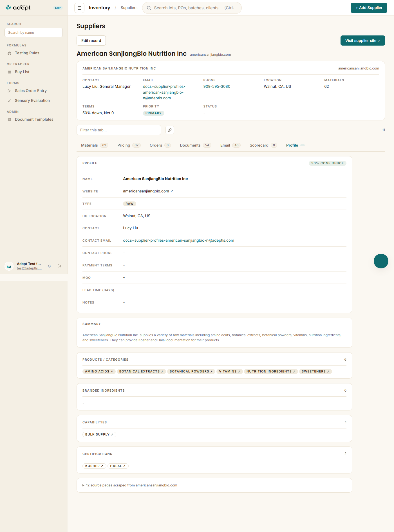Focus the Filter this tab input
The image size is (394, 532).
click(119, 130)
